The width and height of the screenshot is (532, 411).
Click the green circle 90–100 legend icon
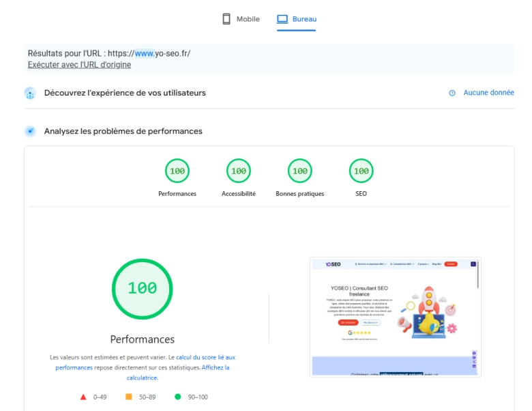177,397
